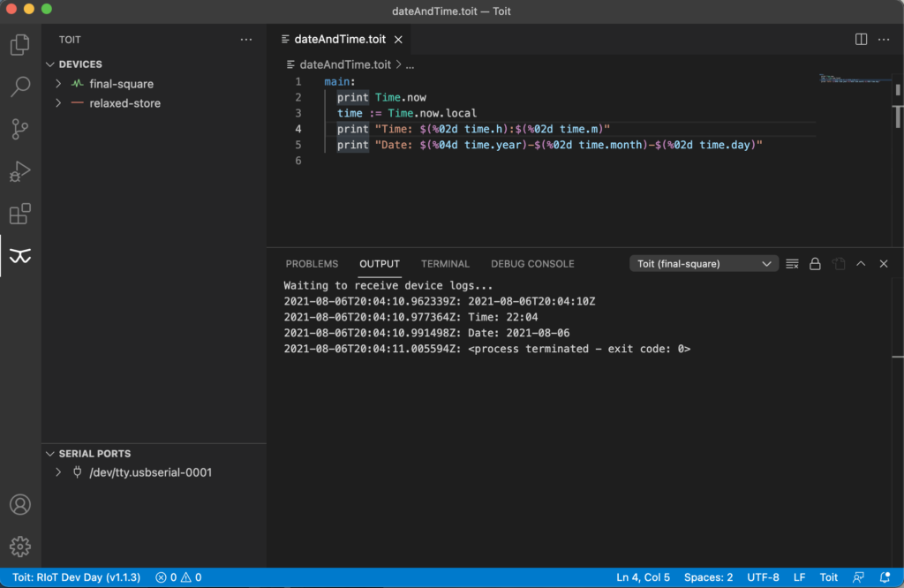Collapse the SERIAL PORTS section
Viewport: 904px width, 588px height.
[50, 454]
